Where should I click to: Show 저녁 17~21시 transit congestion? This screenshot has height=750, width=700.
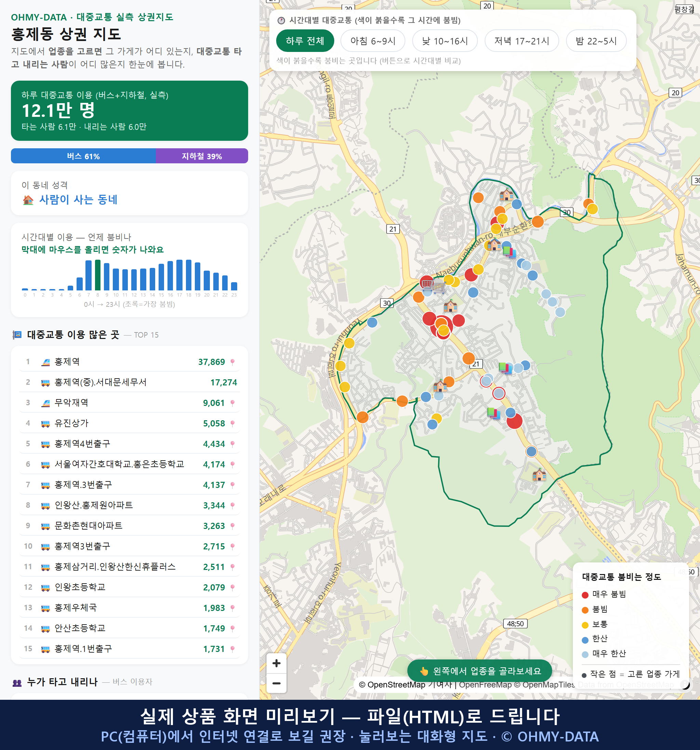(x=521, y=41)
